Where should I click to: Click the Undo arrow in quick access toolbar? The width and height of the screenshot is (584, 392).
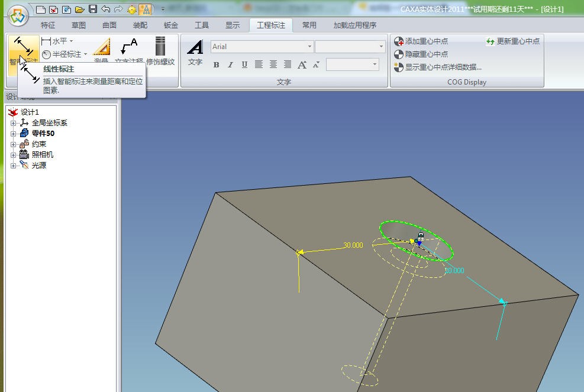coord(106,9)
